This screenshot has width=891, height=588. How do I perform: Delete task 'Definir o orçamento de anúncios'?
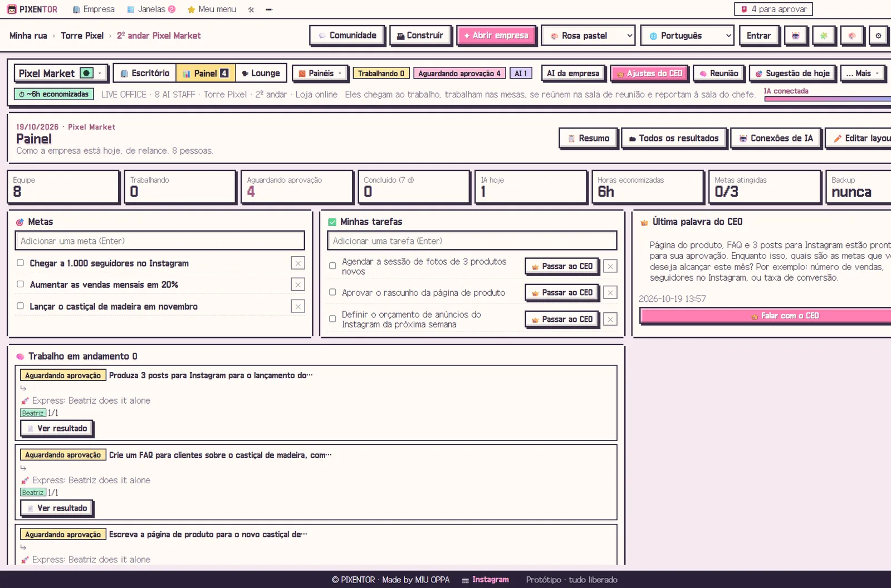pos(610,319)
